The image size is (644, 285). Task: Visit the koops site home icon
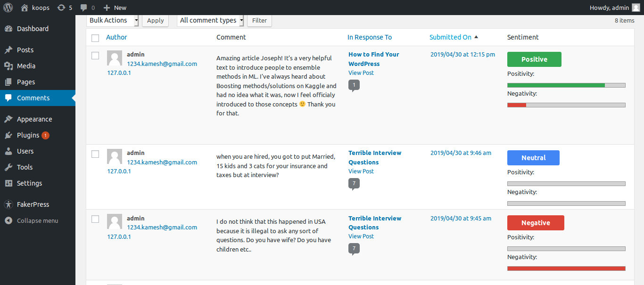pyautogui.click(x=25, y=8)
